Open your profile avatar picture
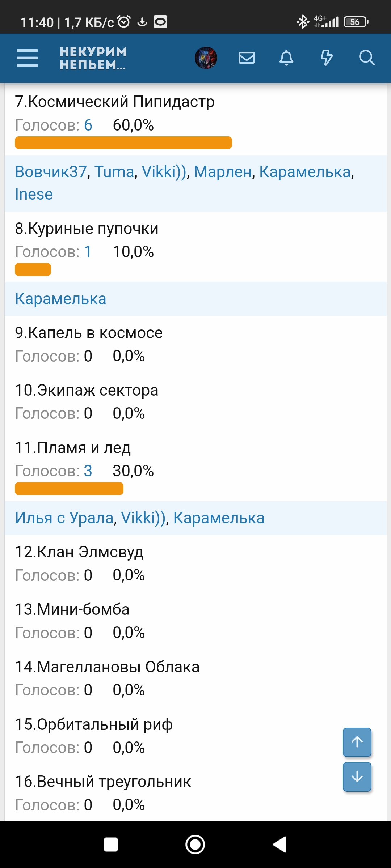The image size is (391, 868). click(206, 57)
